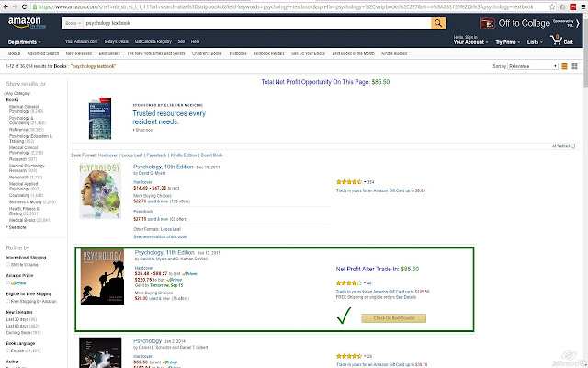Image resolution: width=588 pixels, height=368 pixels.
Task: Click the 4-star rating of Psychology 11th Edition
Action: pos(349,282)
